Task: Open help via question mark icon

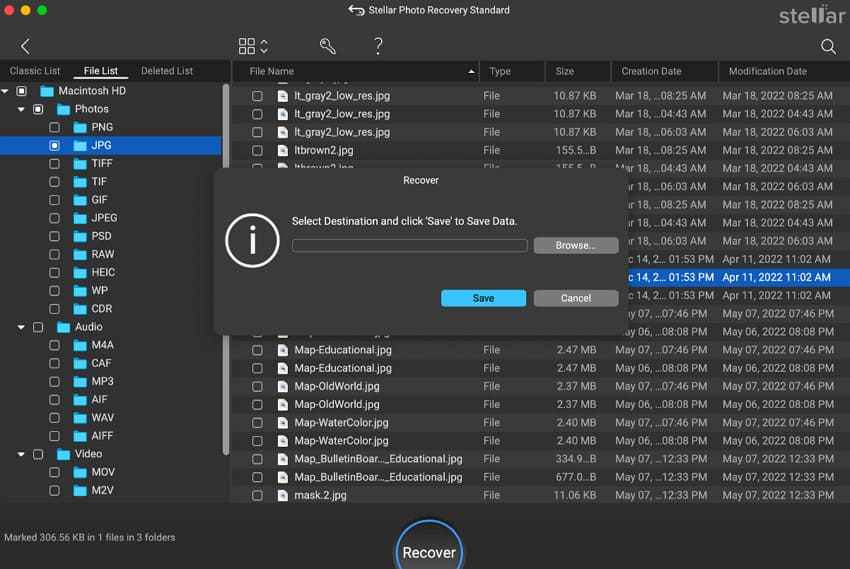Action: [x=378, y=46]
